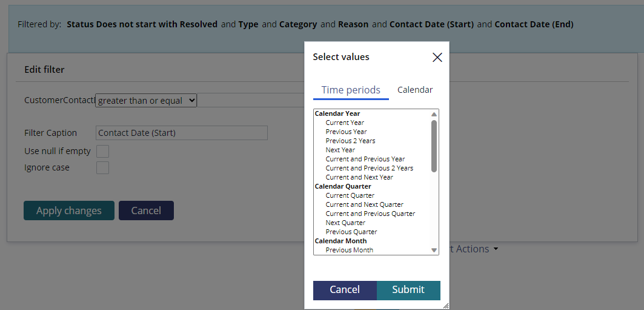The width and height of the screenshot is (644, 310).
Task: Close the Select values dialog
Action: coord(437,58)
